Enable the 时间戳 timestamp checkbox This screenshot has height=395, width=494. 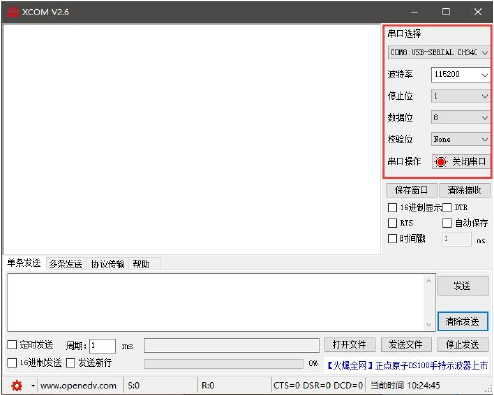point(392,238)
